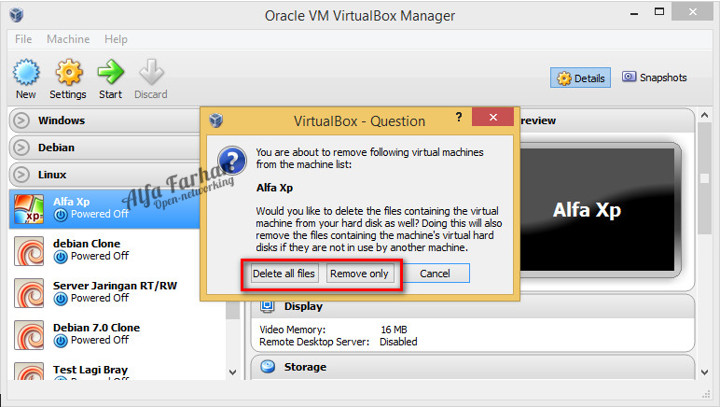
Task: Click details pane scroll down arrow
Action: tap(704, 372)
